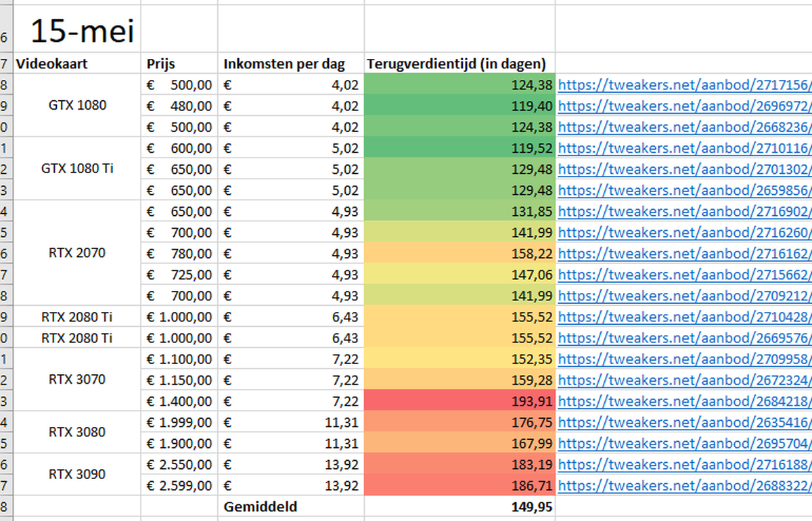Follow the tweakers.net link ending 2688322

click(x=683, y=485)
